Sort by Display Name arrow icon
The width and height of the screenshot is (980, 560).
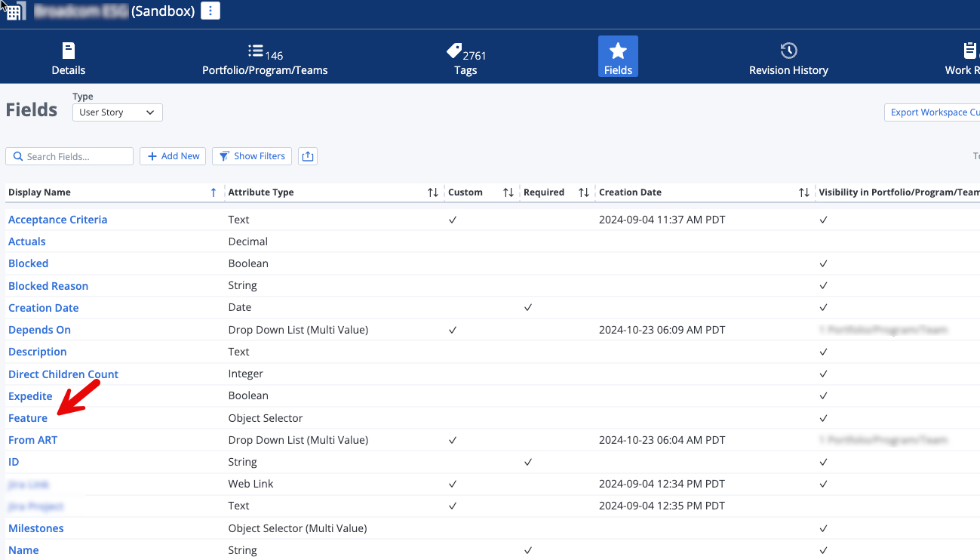(x=214, y=192)
